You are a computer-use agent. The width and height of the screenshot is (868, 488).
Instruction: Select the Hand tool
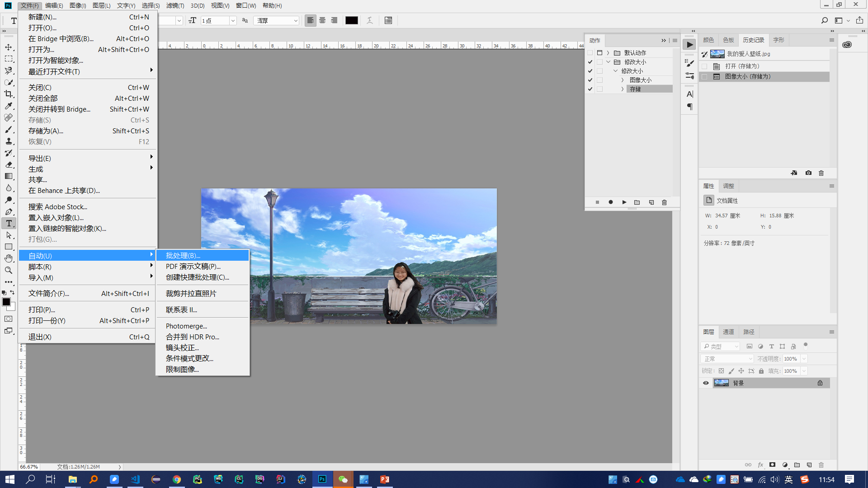[x=9, y=258]
